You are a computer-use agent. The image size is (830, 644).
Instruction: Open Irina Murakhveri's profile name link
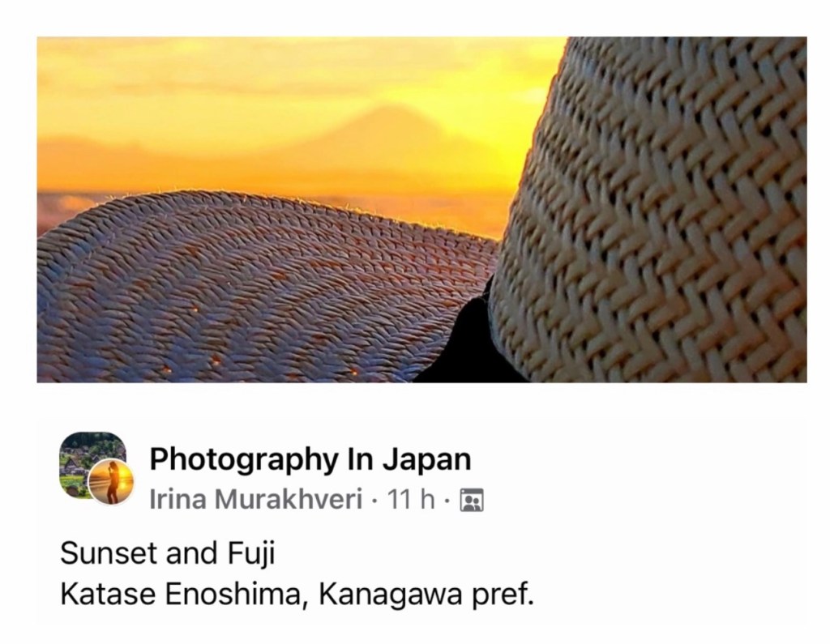(x=256, y=499)
